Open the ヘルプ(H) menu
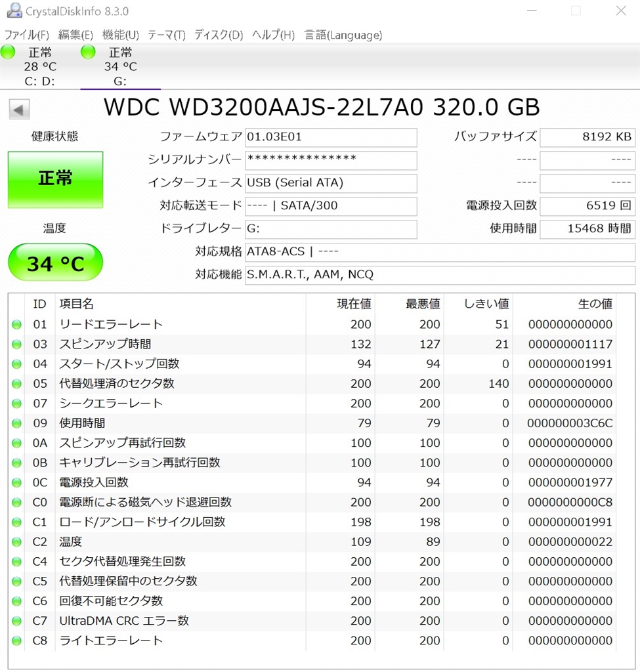 [x=274, y=35]
